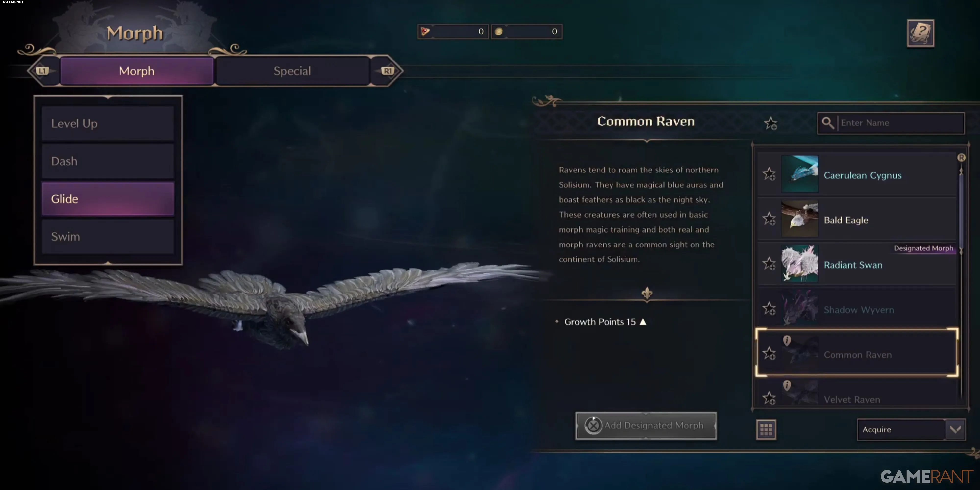Select the Swim morph category

108,237
